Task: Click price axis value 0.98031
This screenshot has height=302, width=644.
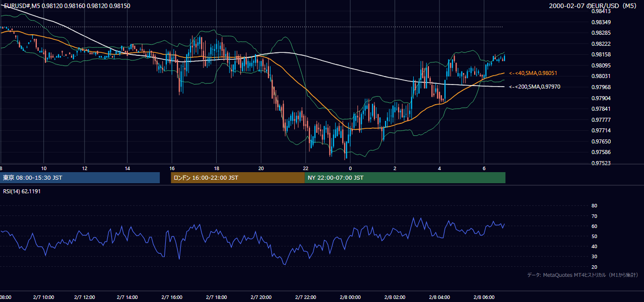Action: [601, 76]
